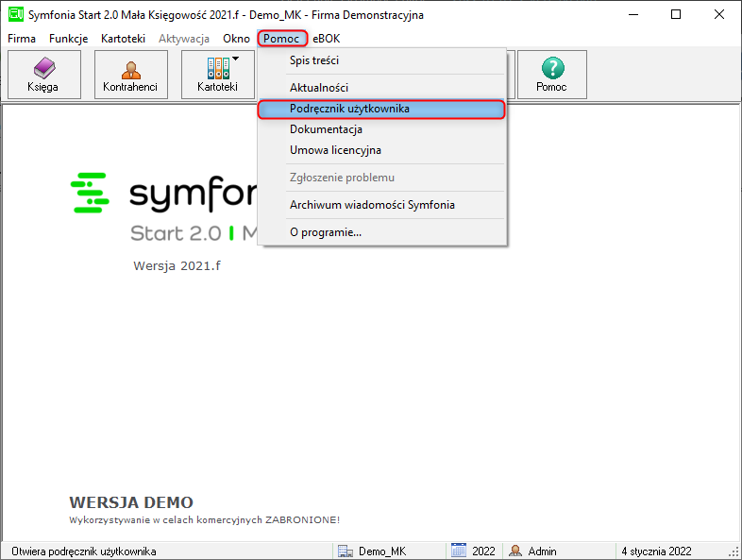Open Archiwum wiadomości Symfonia
Screen dimensions: 742x560
click(382, 205)
